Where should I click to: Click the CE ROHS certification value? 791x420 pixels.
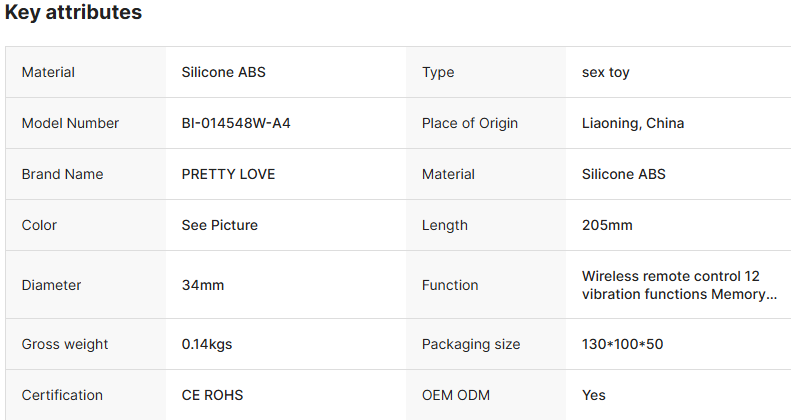(212, 395)
